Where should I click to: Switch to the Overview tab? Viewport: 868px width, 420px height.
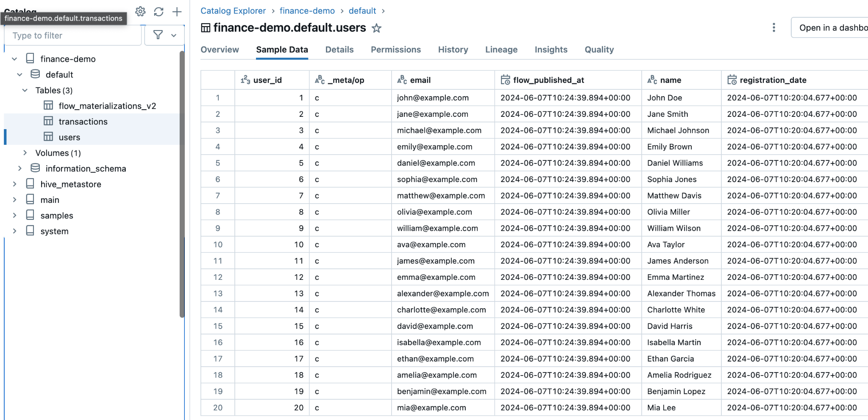(220, 50)
